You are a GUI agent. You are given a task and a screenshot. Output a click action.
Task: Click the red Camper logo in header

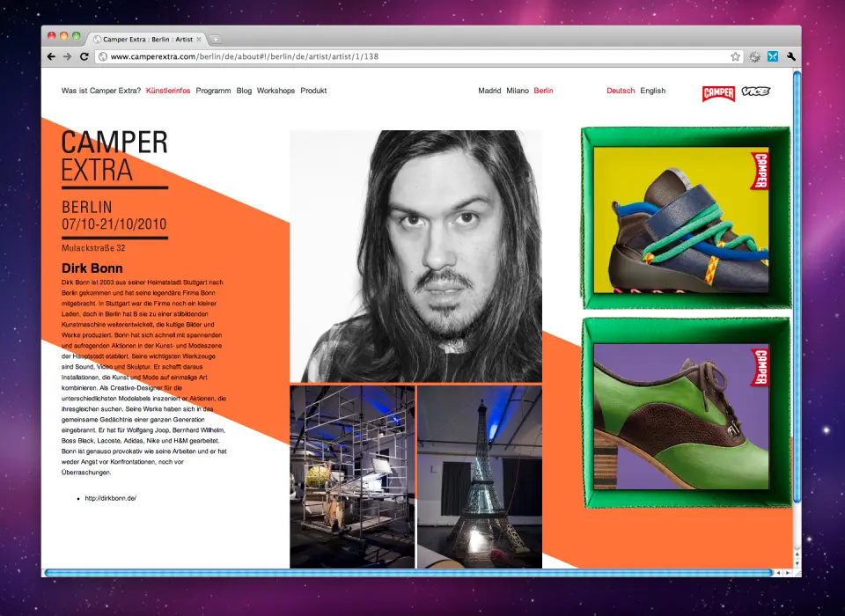click(x=719, y=93)
